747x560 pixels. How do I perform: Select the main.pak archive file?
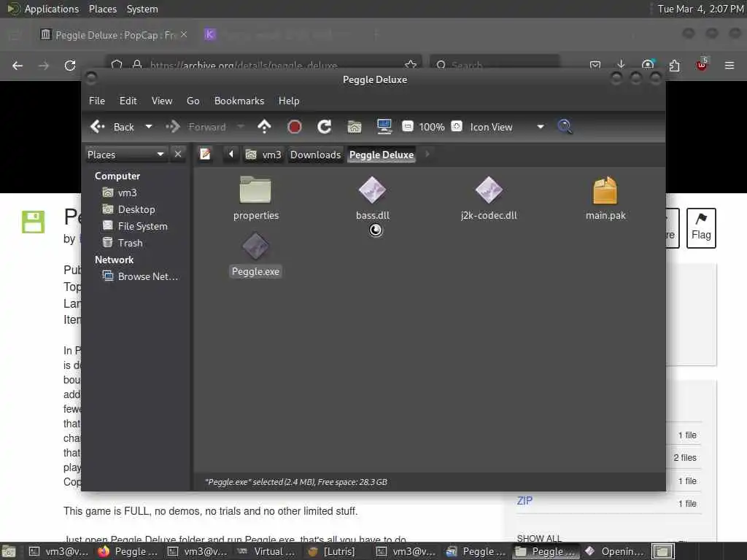(x=605, y=198)
